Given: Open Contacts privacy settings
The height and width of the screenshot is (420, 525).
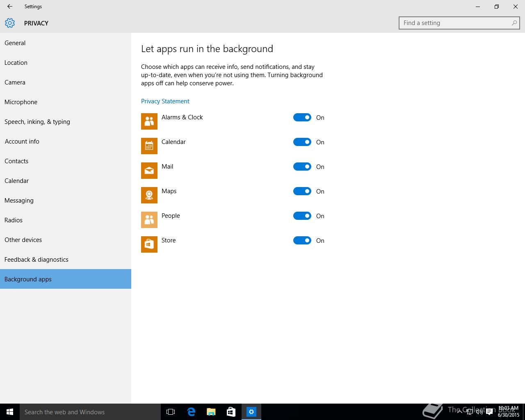Looking at the screenshot, I should pyautogui.click(x=66, y=161).
